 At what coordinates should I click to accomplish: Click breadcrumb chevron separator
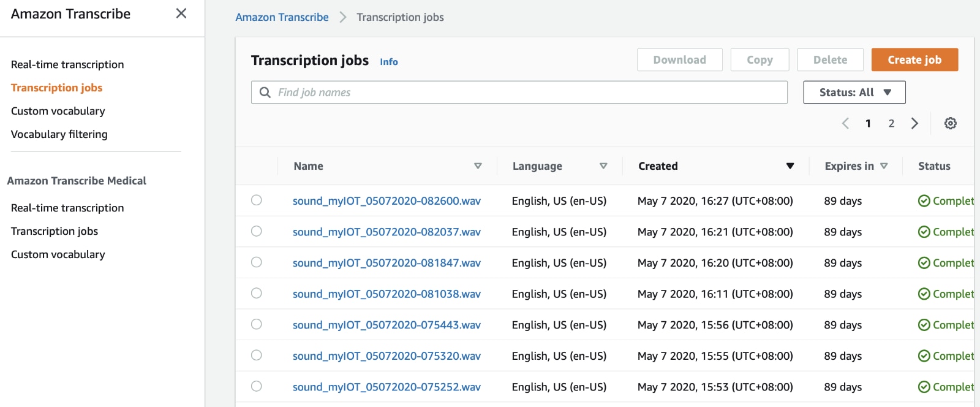tap(343, 17)
